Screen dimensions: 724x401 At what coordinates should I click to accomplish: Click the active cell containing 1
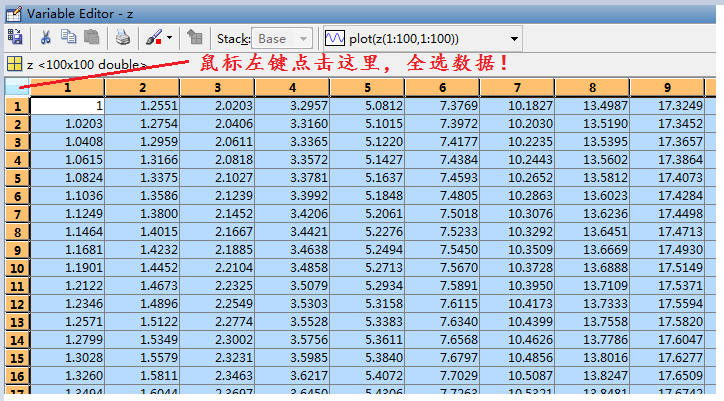(67, 106)
